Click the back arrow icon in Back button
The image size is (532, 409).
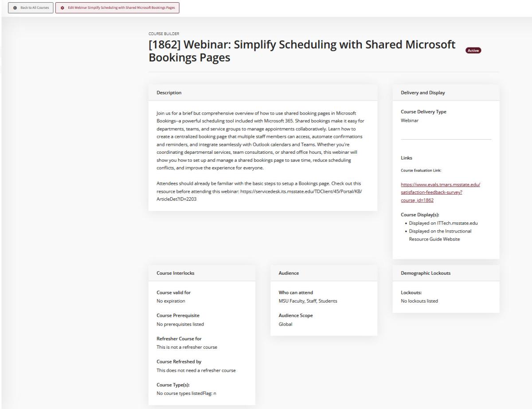click(x=16, y=8)
